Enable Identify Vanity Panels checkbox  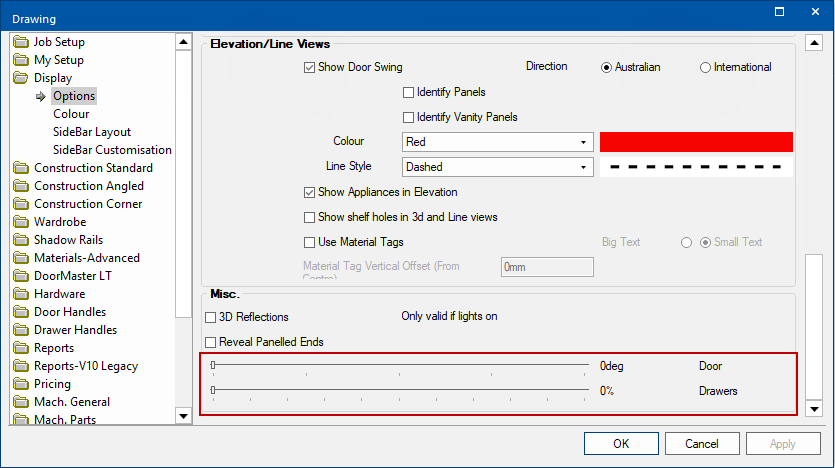[408, 117]
